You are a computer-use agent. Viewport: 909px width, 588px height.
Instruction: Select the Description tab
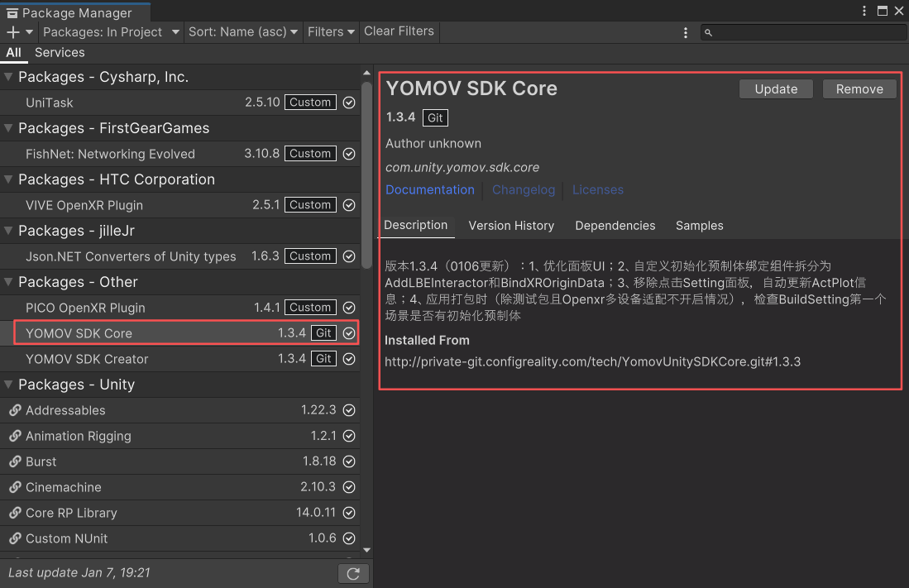[416, 226]
